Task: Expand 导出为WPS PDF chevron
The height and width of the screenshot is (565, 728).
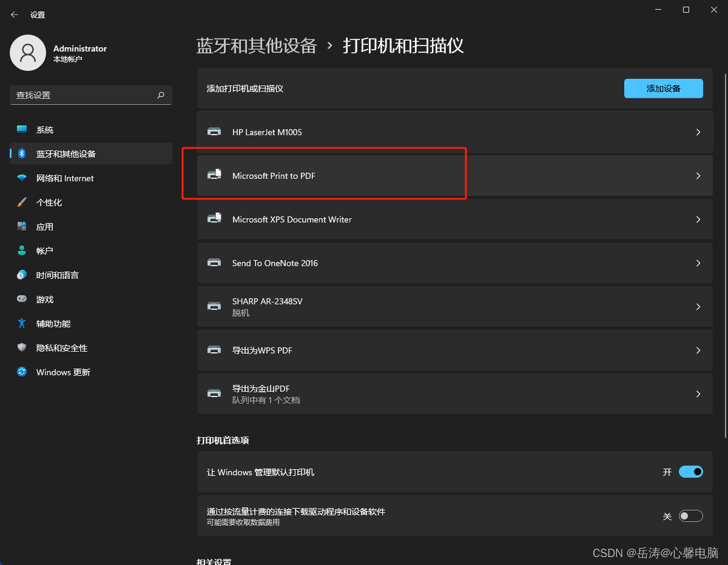Action: 698,350
